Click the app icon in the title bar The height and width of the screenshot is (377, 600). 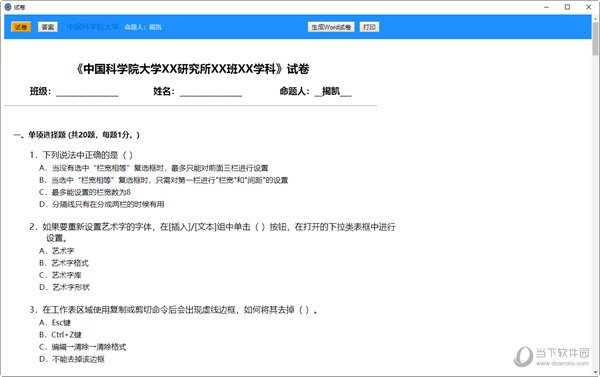pos(8,7)
